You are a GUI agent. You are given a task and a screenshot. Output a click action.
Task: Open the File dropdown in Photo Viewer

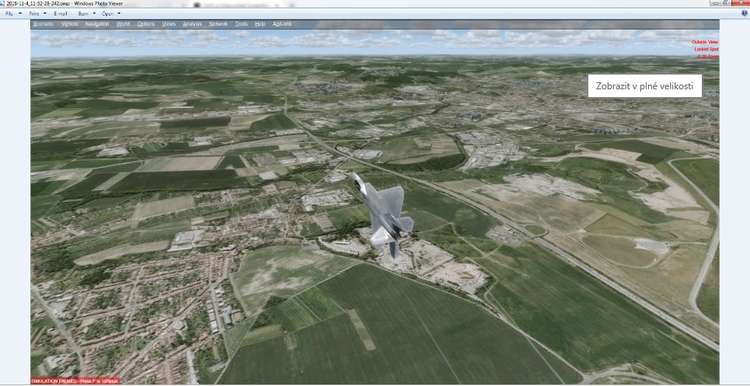click(13, 13)
